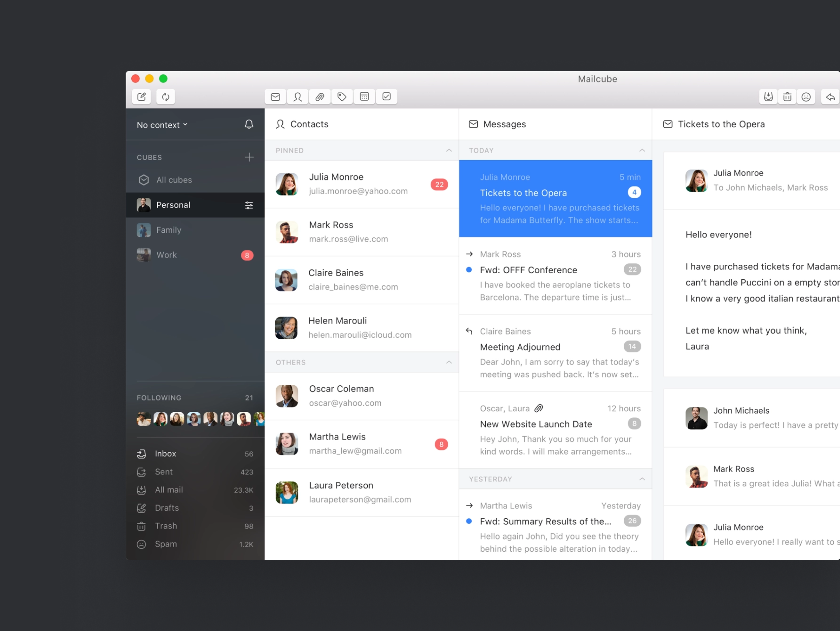Select contact Oscar Coleman
Image resolution: width=840 pixels, height=631 pixels.
pyautogui.click(x=362, y=396)
